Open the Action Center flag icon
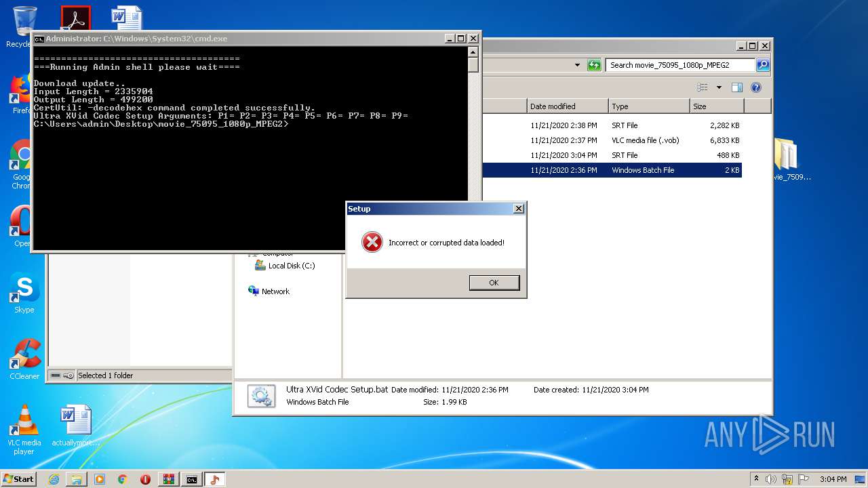The height and width of the screenshot is (488, 868). point(804,479)
